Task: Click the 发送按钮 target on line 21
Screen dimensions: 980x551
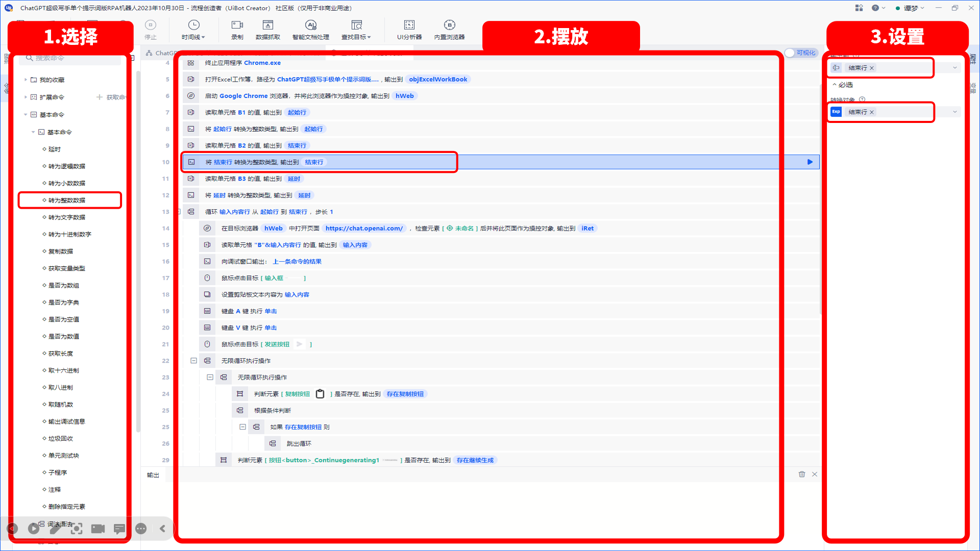Action: point(277,344)
